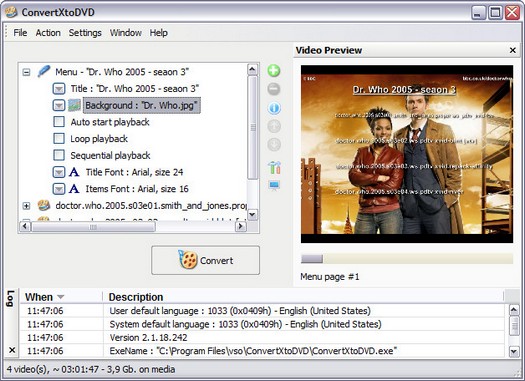Expand the doctor.who.2005.s03e01 tree node
The width and height of the screenshot is (525, 381).
(26, 206)
